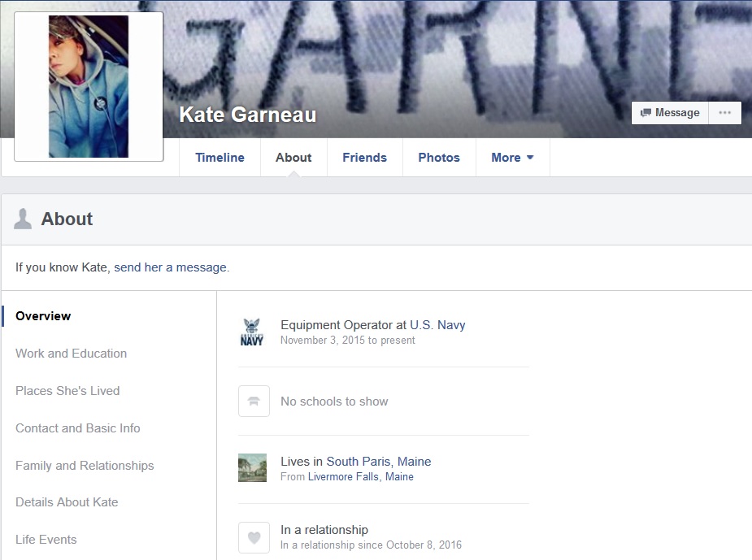Switch to the Timeline tab
This screenshot has width=752, height=560.
point(220,158)
